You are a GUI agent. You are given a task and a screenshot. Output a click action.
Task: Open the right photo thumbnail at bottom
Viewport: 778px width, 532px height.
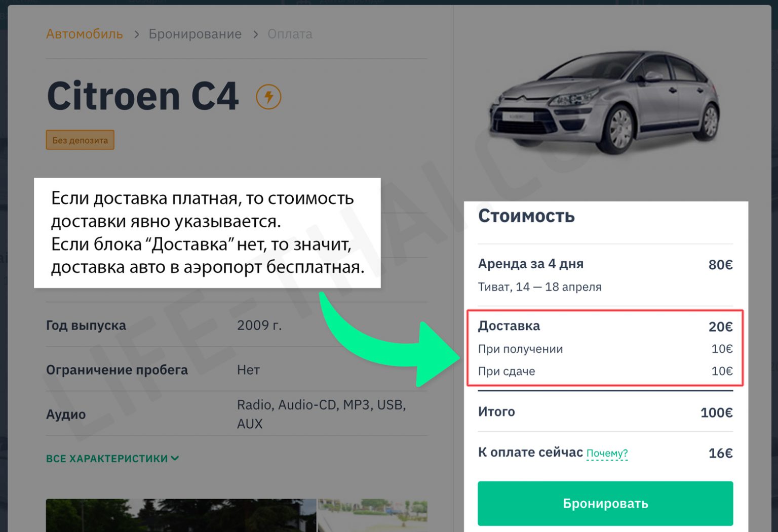pyautogui.click(x=373, y=515)
